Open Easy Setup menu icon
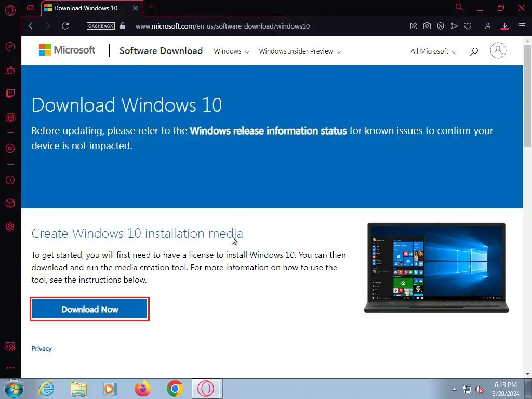Screen dimensions: 532x399 522,26
